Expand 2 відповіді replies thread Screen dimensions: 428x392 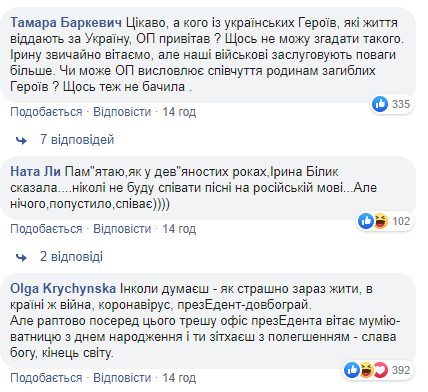(71, 256)
